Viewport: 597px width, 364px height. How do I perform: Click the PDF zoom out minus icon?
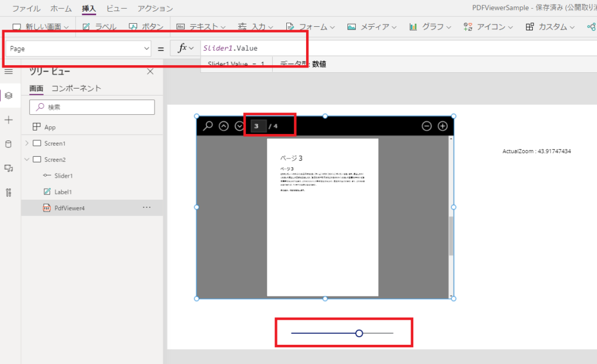[x=427, y=126]
